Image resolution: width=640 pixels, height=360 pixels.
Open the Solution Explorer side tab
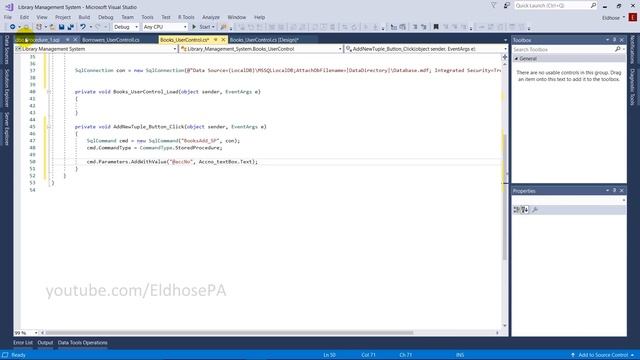7,88
